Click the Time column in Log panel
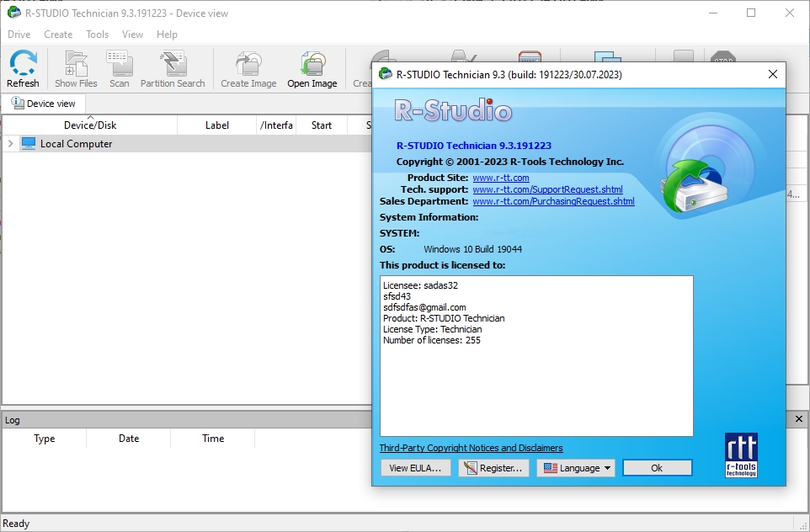The image size is (810, 532). pos(213,439)
